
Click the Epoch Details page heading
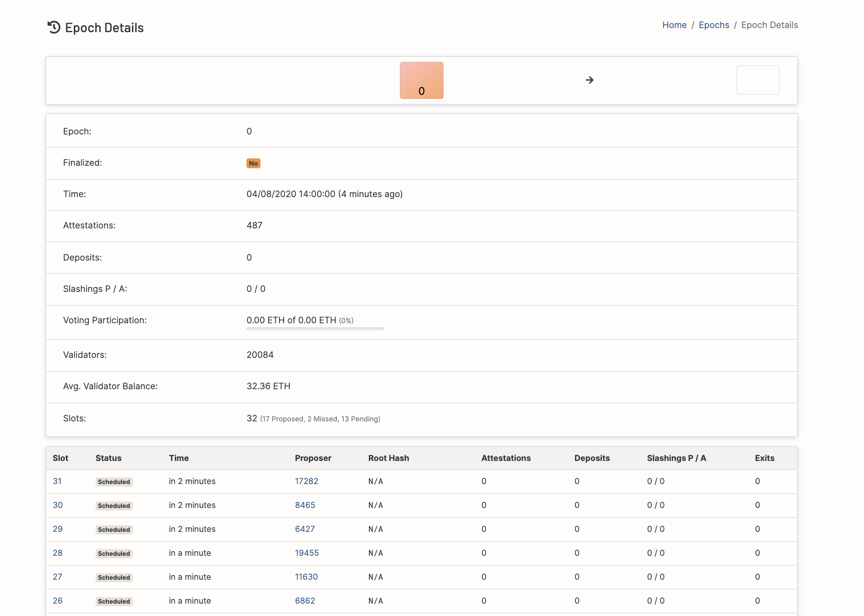(104, 28)
